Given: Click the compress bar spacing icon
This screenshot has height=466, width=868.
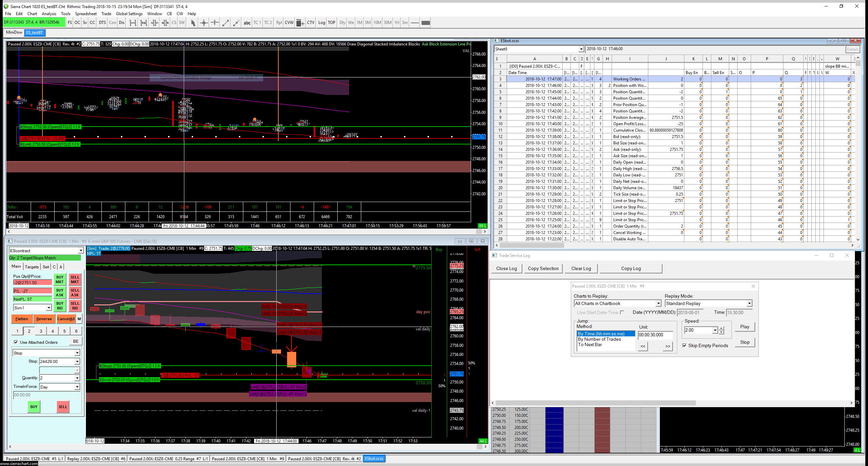Looking at the screenshot, I should 154,23.
